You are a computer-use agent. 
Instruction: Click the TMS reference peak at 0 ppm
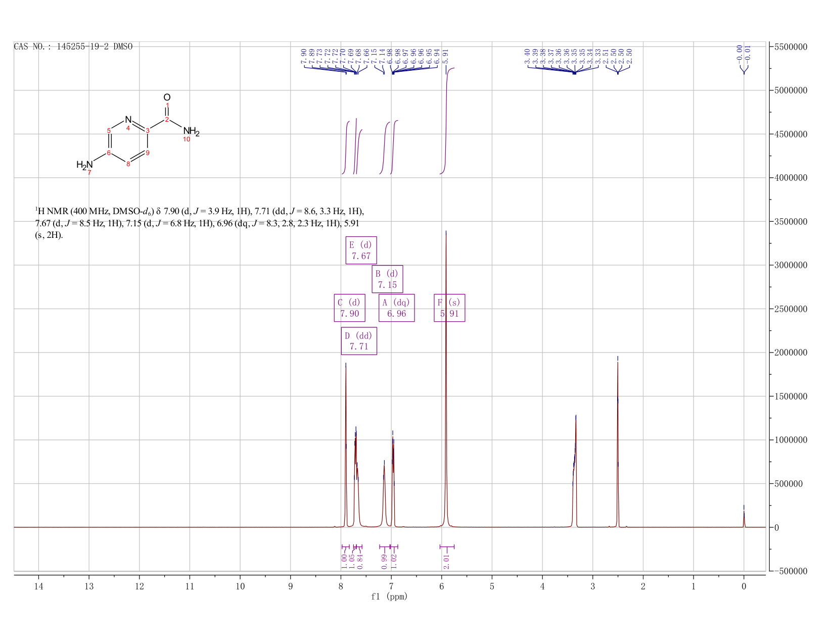744,517
